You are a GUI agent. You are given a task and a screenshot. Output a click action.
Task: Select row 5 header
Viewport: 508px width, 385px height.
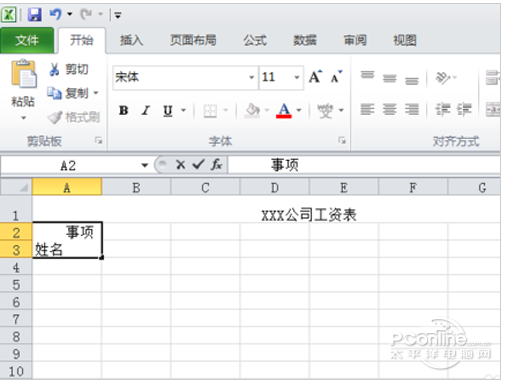pyautogui.click(x=16, y=284)
